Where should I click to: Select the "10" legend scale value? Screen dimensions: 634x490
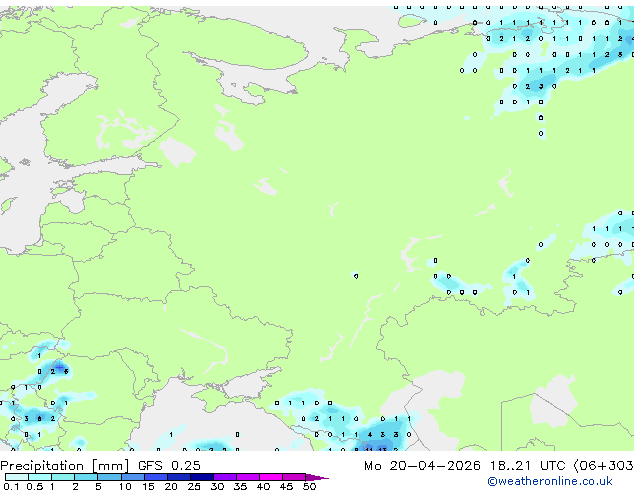tap(125, 486)
